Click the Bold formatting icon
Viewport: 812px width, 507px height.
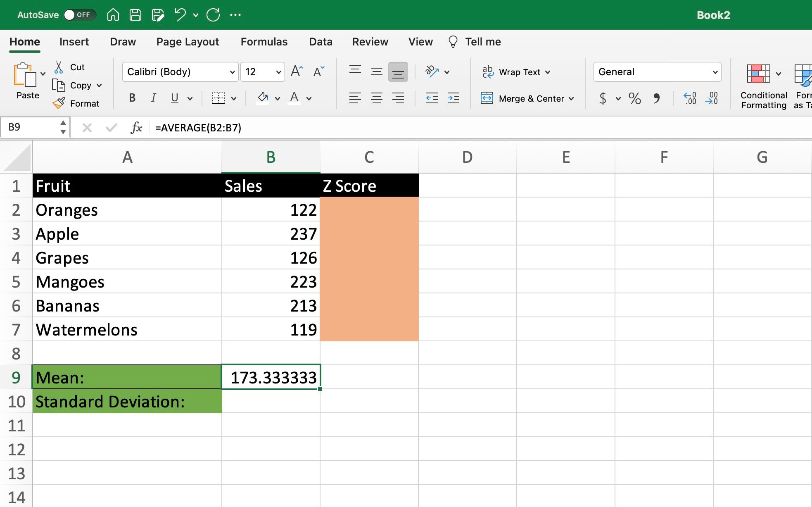point(132,97)
